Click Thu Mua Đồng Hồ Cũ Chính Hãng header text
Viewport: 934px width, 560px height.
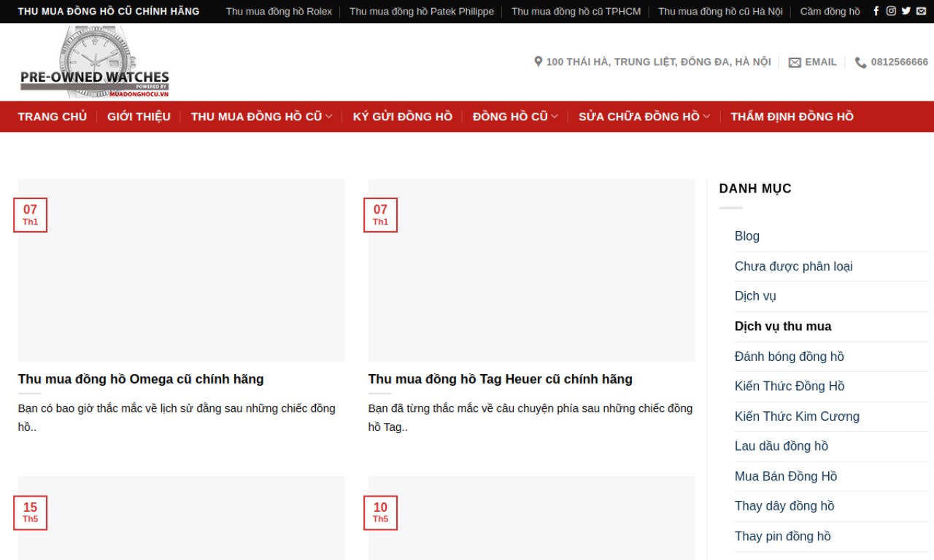109,12
